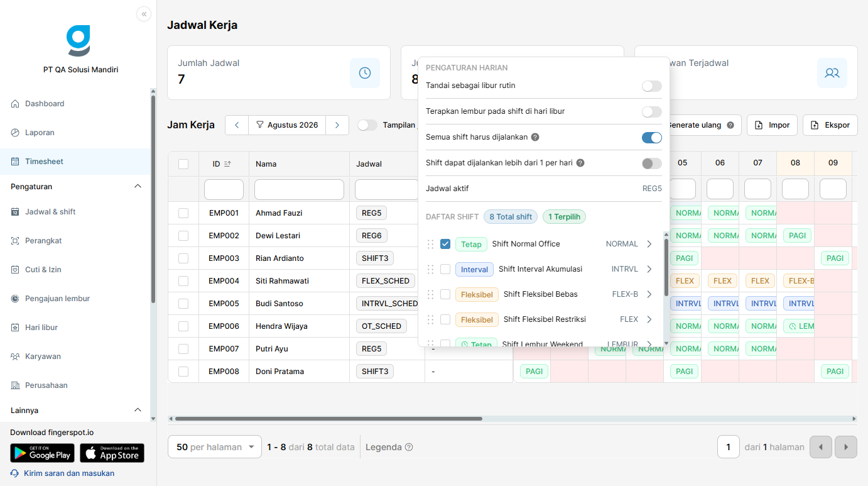Viewport: 868px width, 486px height.
Task: Click drag handle of Shift Fleksibel Bebas
Action: tap(431, 294)
